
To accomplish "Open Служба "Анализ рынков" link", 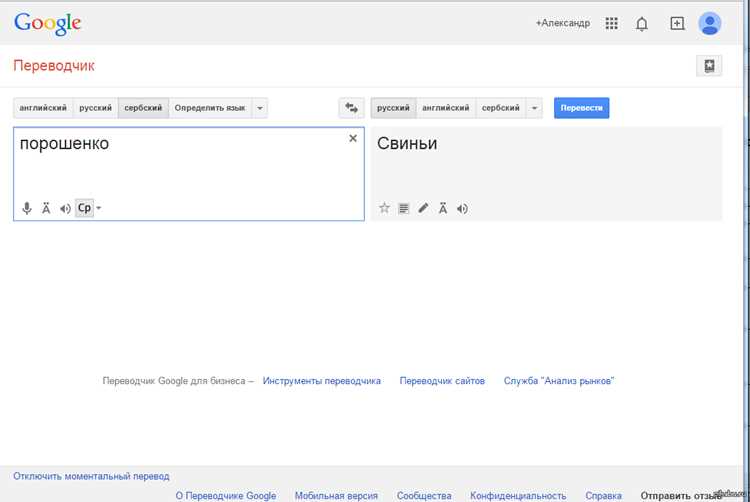I will click(x=559, y=381).
